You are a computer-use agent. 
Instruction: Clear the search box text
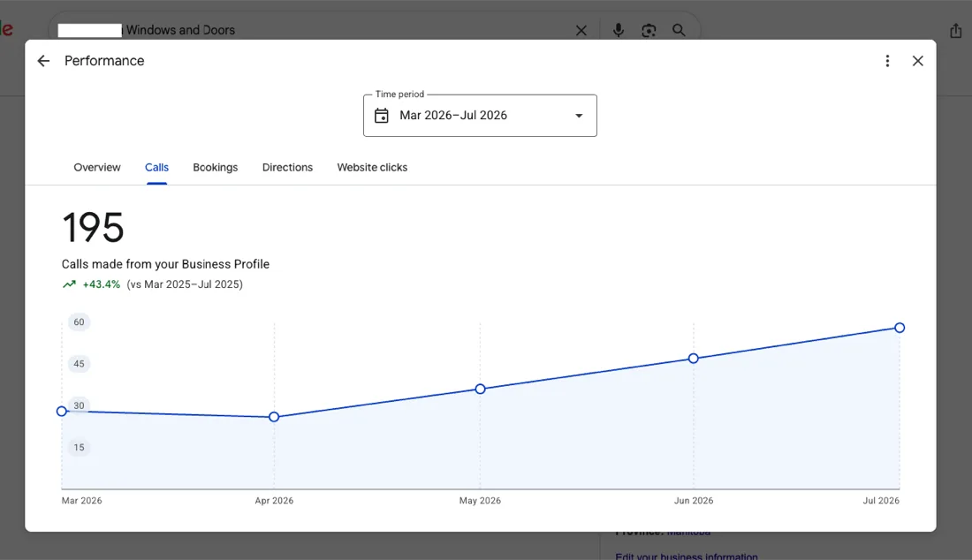point(581,30)
